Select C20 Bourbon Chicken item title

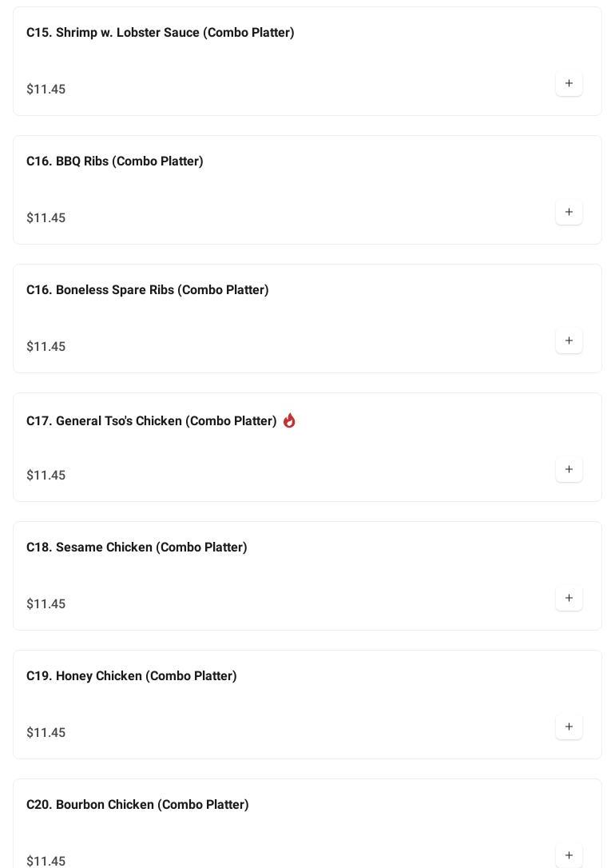tap(137, 805)
